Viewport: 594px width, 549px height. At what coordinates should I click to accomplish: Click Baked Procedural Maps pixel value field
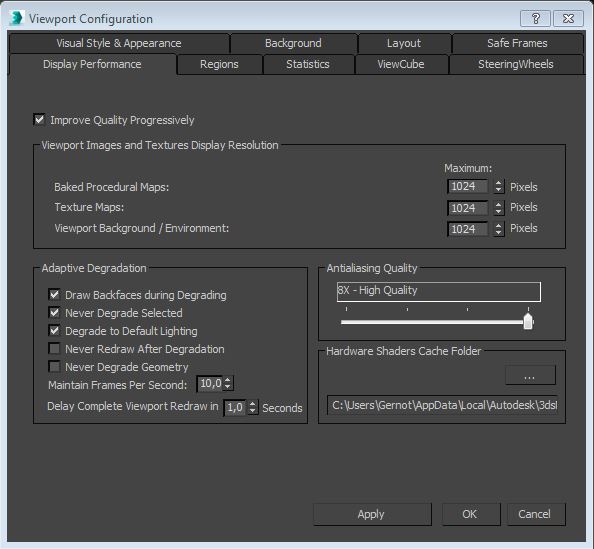pos(467,186)
